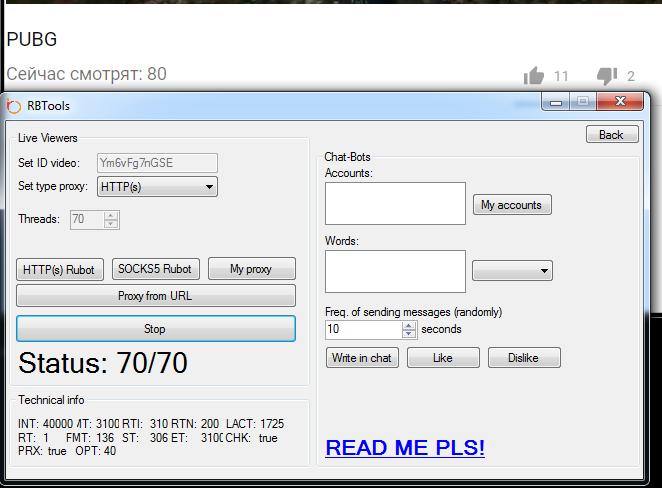
Task: Click the chat-bot Dislike button
Action: coord(523,358)
